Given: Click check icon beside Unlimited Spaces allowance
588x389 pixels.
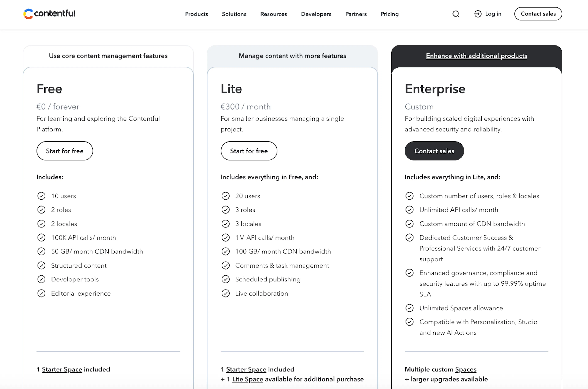Looking at the screenshot, I should (409, 308).
